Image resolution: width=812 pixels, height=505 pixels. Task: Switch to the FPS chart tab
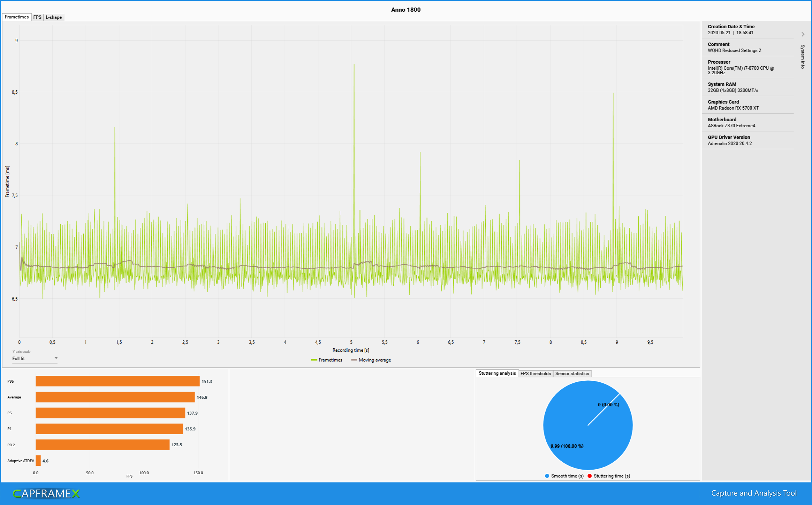37,17
